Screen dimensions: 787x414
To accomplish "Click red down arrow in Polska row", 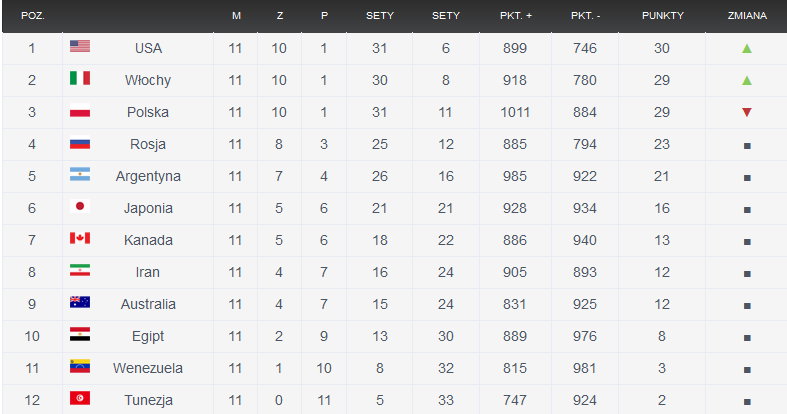I will click(747, 112).
